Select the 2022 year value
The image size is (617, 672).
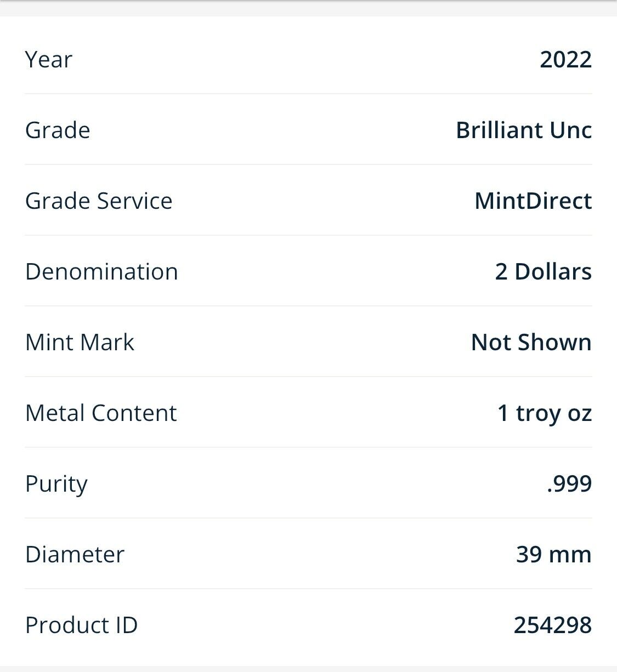[x=565, y=59]
